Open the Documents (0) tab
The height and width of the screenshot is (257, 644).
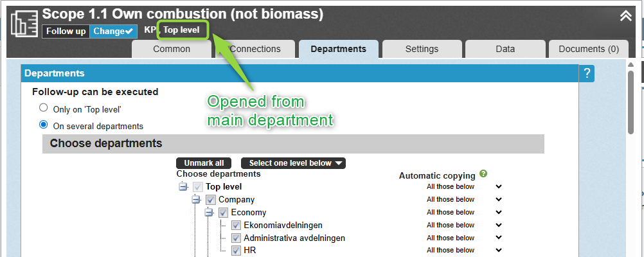pos(588,49)
